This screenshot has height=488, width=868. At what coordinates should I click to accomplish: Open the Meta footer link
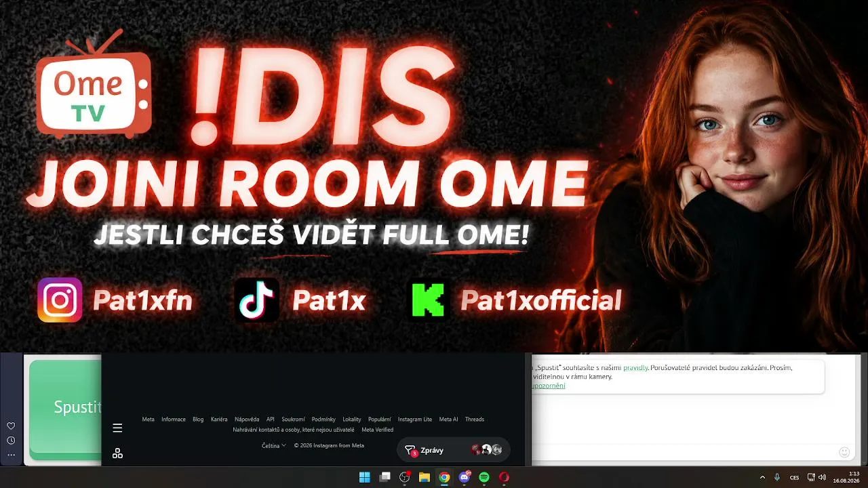[148, 420]
